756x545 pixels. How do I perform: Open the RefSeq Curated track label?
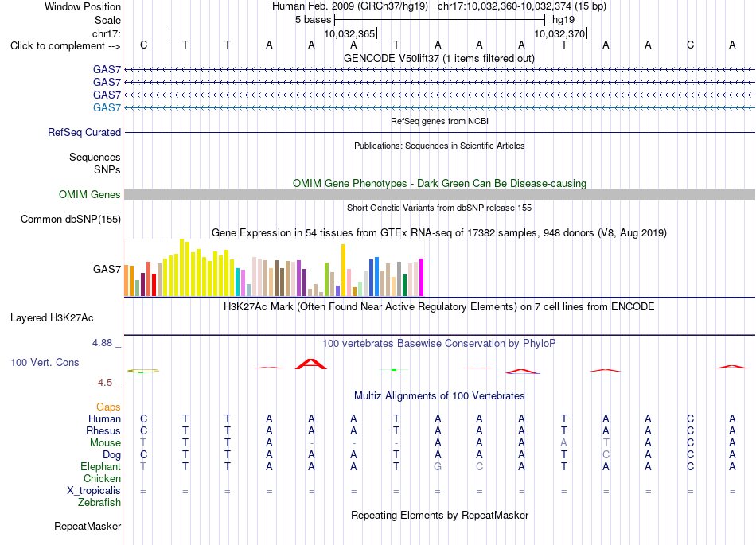[84, 132]
